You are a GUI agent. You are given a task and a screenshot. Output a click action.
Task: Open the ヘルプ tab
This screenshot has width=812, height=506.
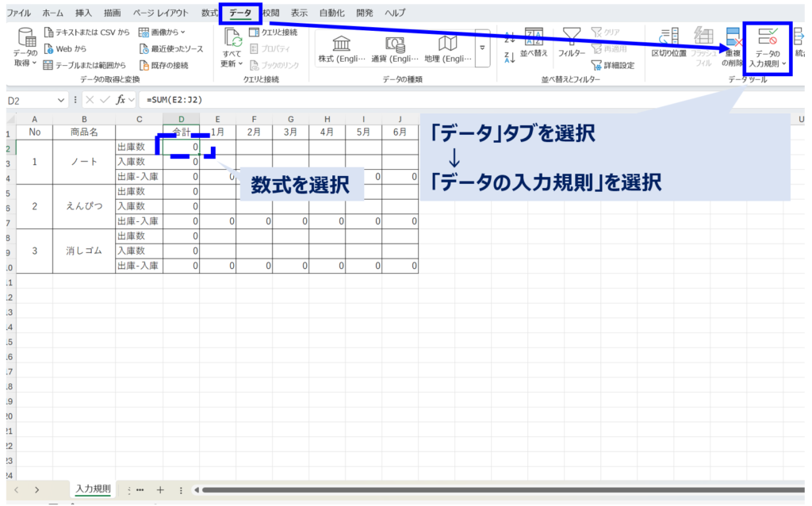pyautogui.click(x=395, y=13)
